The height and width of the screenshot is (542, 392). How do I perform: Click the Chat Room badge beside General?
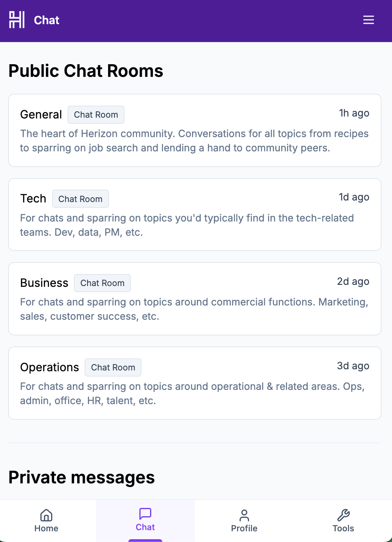tap(96, 115)
